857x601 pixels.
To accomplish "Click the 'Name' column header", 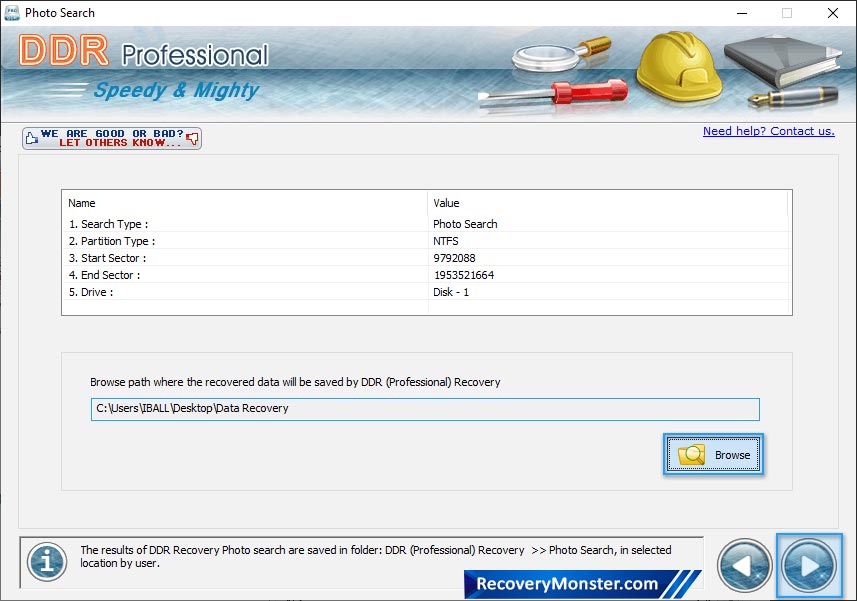I will click(245, 203).
